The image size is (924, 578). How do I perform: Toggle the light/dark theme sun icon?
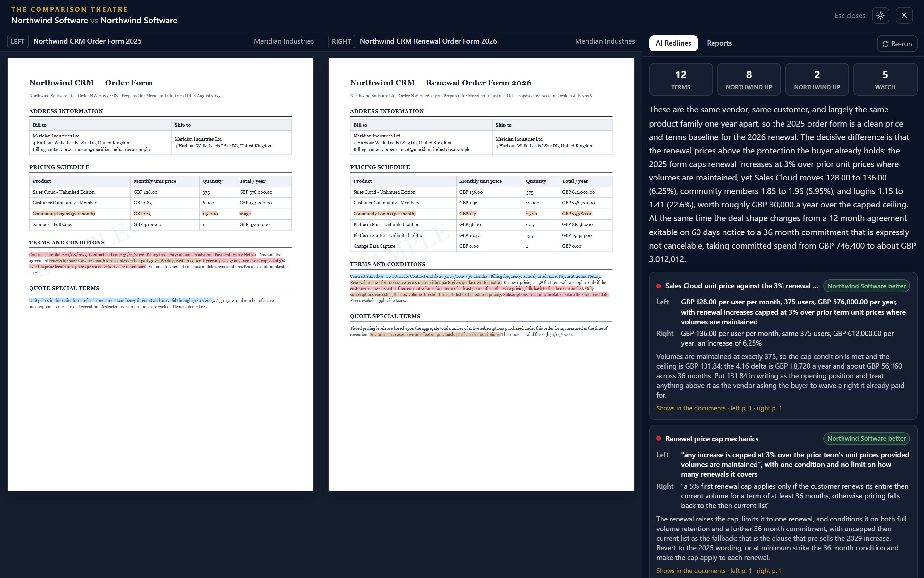(880, 15)
